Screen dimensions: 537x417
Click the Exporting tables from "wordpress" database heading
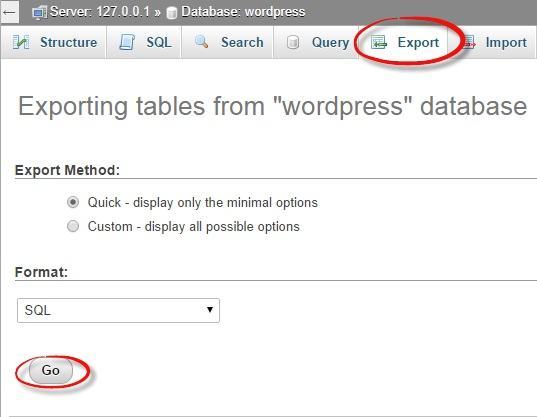pyautogui.click(x=272, y=106)
